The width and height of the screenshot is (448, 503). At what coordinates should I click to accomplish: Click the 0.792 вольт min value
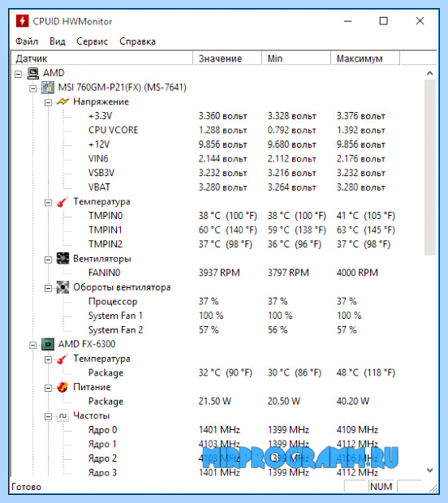291,131
